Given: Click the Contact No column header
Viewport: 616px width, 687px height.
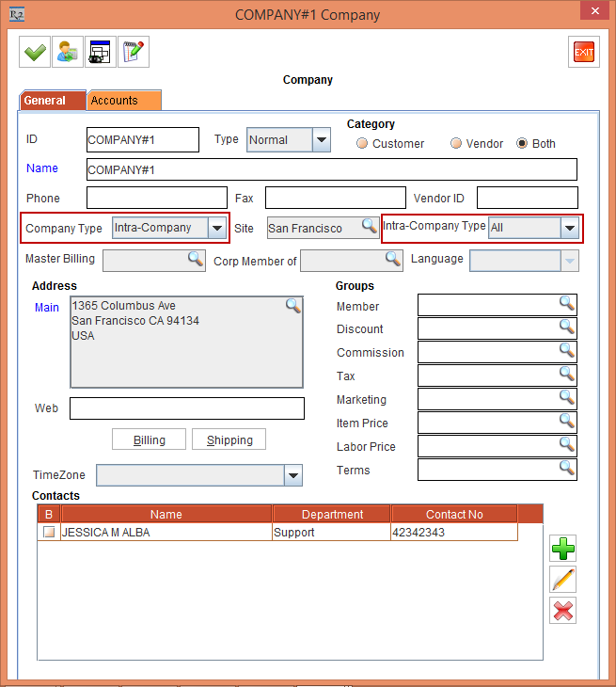Looking at the screenshot, I should [454, 514].
